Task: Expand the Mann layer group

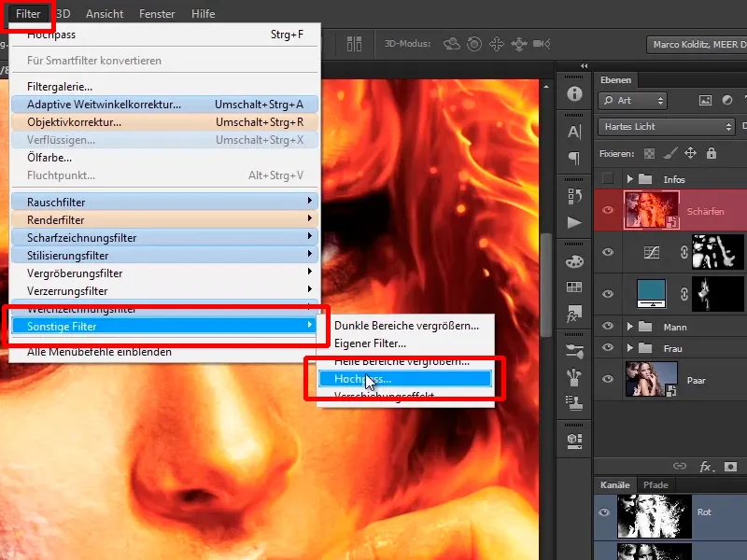Action: [629, 327]
